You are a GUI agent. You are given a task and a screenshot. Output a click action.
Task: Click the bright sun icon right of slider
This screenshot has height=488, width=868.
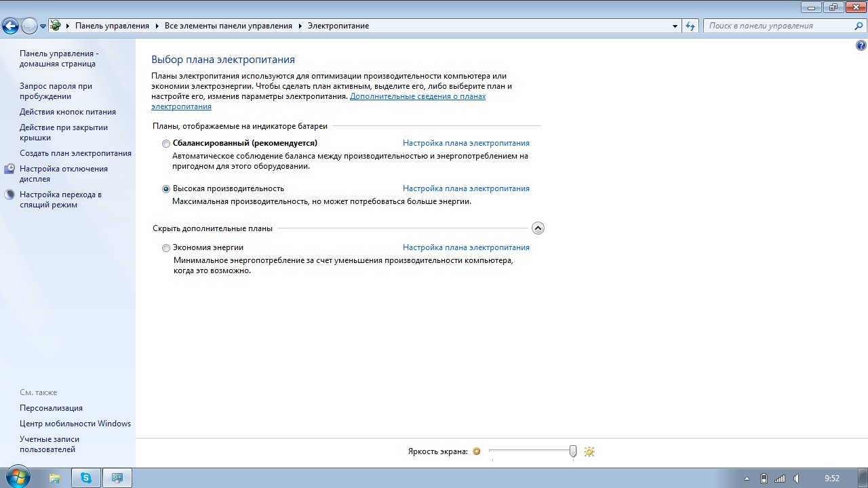(x=589, y=451)
